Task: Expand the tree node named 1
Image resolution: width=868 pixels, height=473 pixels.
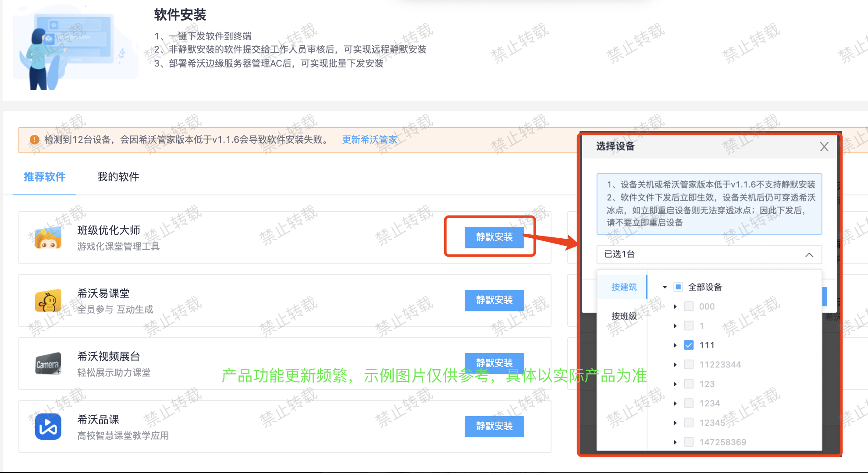Action: (x=675, y=326)
